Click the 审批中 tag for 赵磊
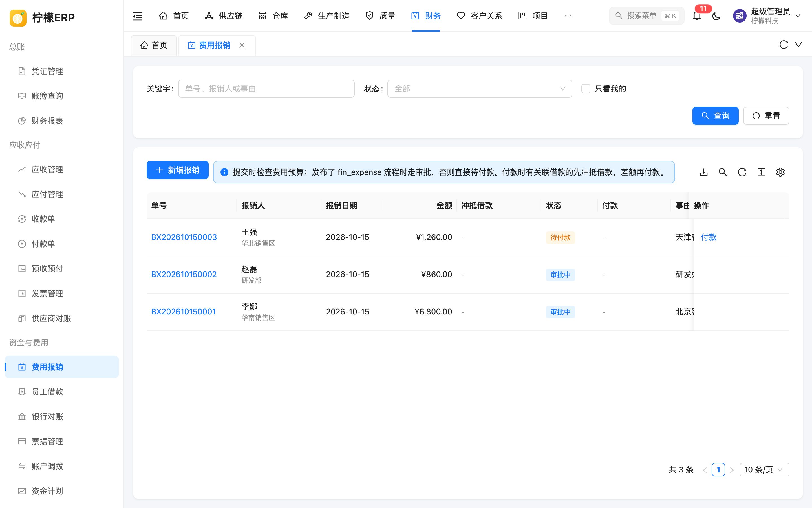The width and height of the screenshot is (812, 508). tap(560, 275)
